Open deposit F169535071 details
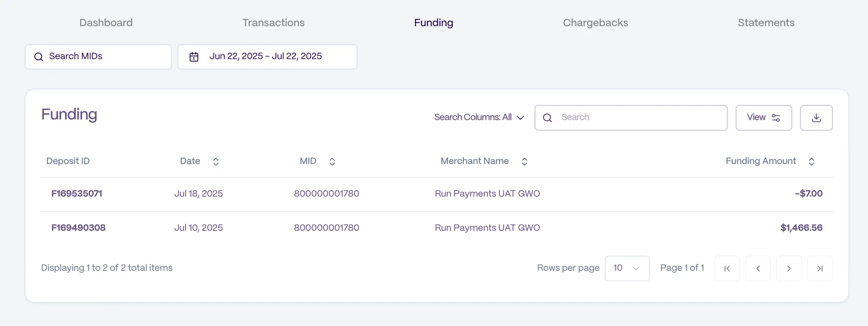Image resolution: width=868 pixels, height=326 pixels. click(x=77, y=194)
